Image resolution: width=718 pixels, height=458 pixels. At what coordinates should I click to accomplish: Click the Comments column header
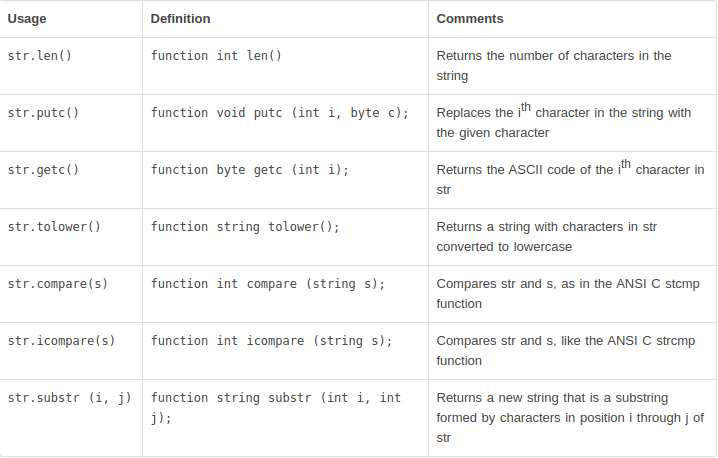[470, 19]
